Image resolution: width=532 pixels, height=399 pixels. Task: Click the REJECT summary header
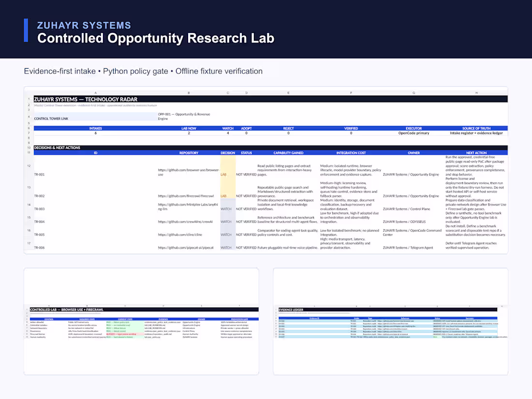[288, 128]
